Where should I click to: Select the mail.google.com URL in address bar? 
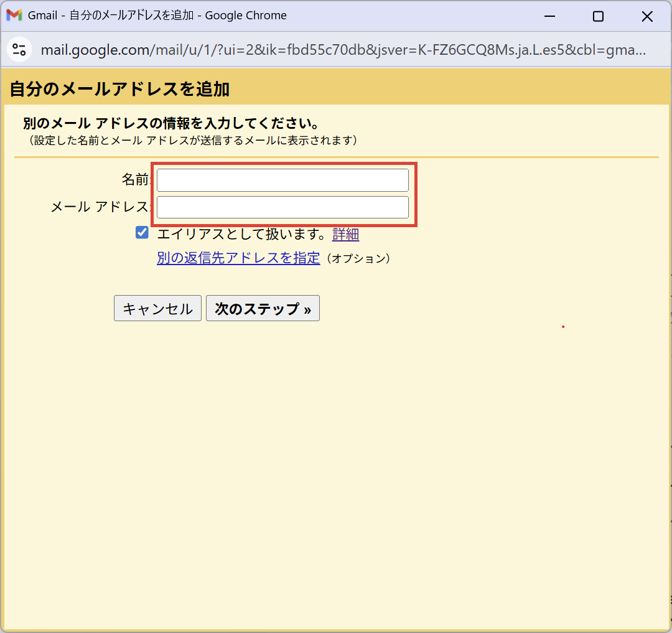[x=342, y=50]
